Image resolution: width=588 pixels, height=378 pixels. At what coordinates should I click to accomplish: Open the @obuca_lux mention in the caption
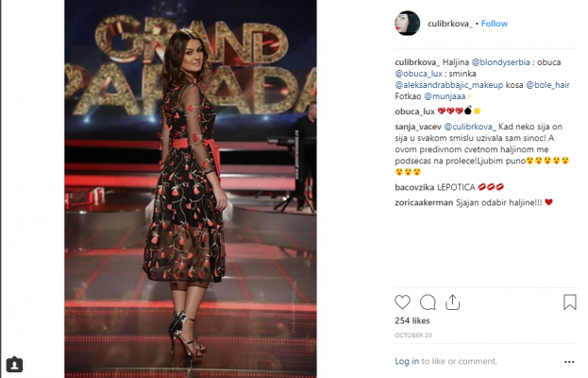418,74
